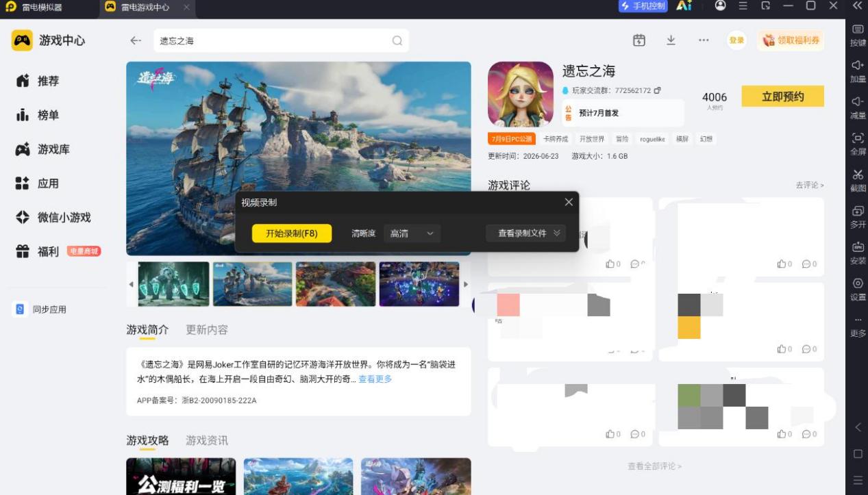Close the 雷电游戏中心 tab

[187, 7]
